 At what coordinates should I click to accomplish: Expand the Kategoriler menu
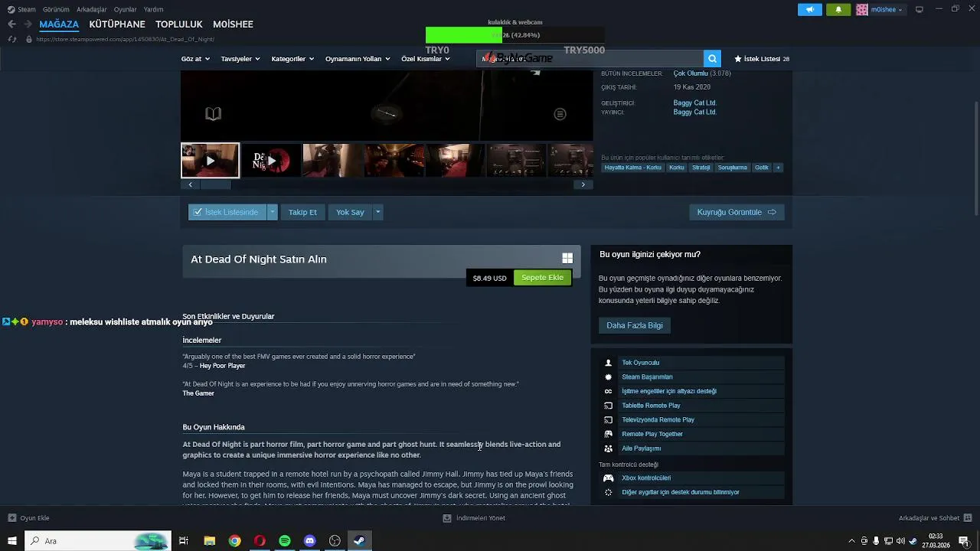coord(292,59)
